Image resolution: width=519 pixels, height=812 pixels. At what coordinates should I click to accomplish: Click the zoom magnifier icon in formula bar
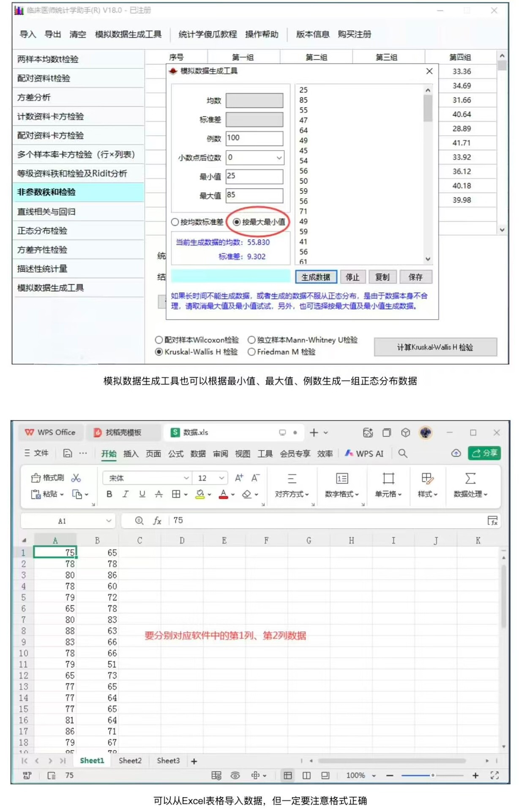pyautogui.click(x=139, y=521)
